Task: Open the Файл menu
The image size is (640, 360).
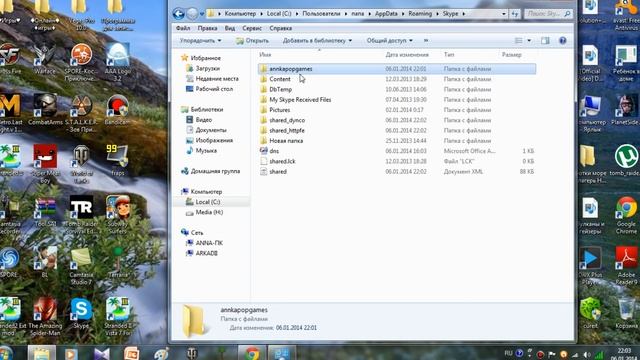Action: point(183,28)
